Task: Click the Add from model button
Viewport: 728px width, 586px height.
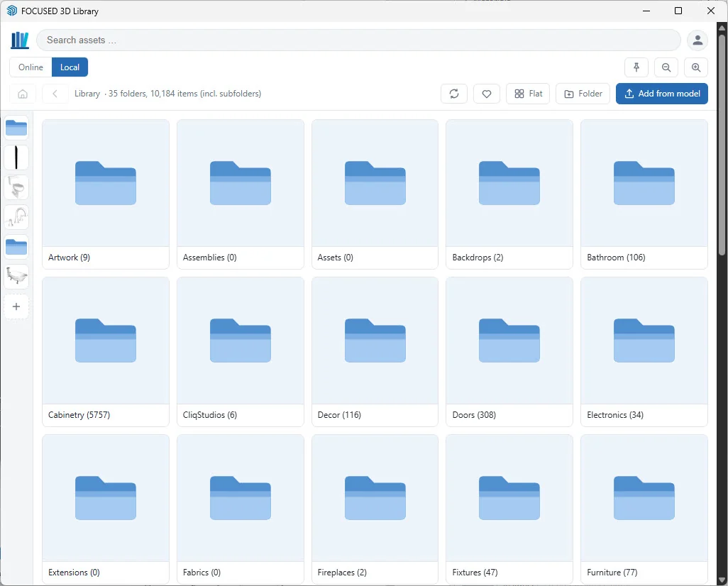Action: tap(661, 94)
